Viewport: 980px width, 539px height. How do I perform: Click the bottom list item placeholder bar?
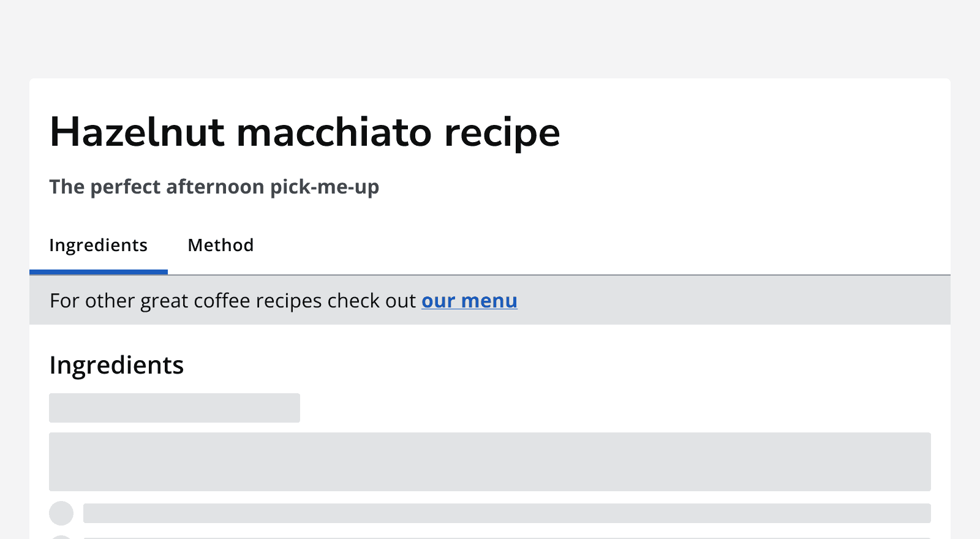pos(505,536)
